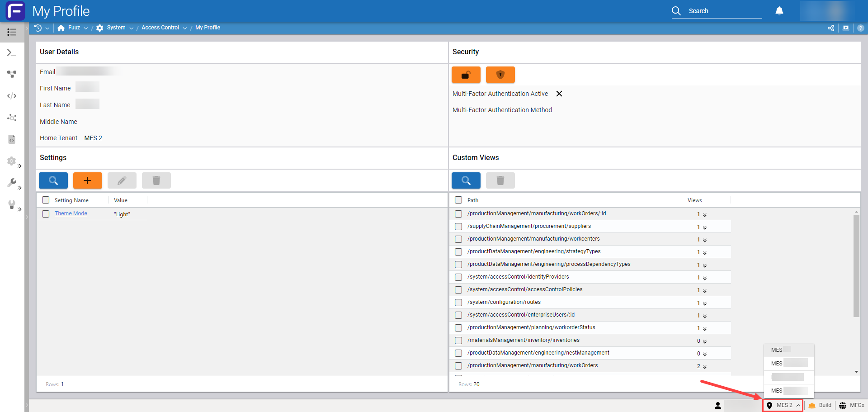This screenshot has height=412, width=868.
Task: Open the Theme Mode setting link
Action: [x=71, y=213]
